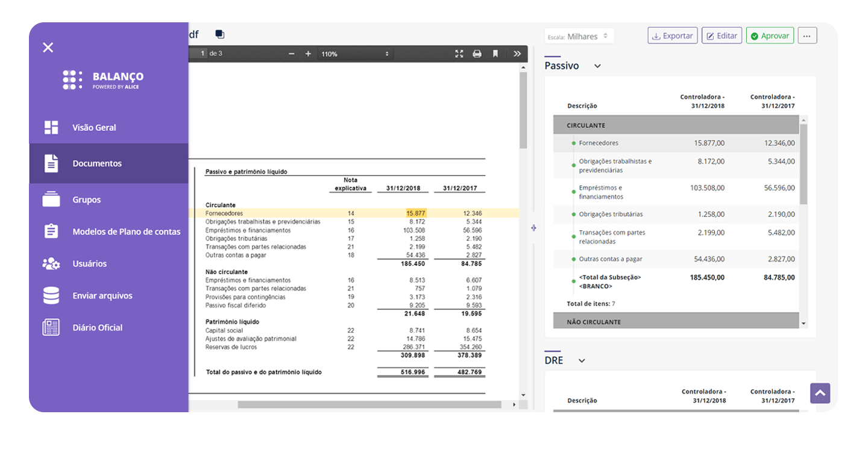Viewport: 868px width, 455px height.
Task: Select Modelos de Plano de contas
Action: [51, 231]
